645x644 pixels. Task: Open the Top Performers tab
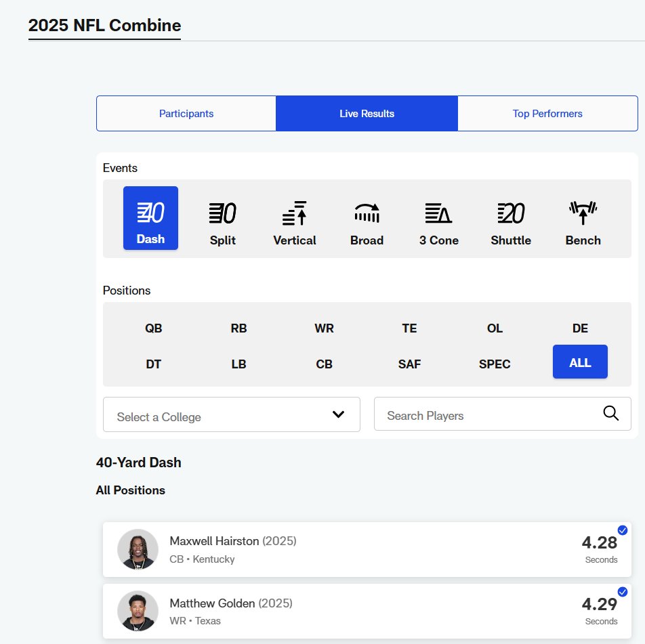547,114
